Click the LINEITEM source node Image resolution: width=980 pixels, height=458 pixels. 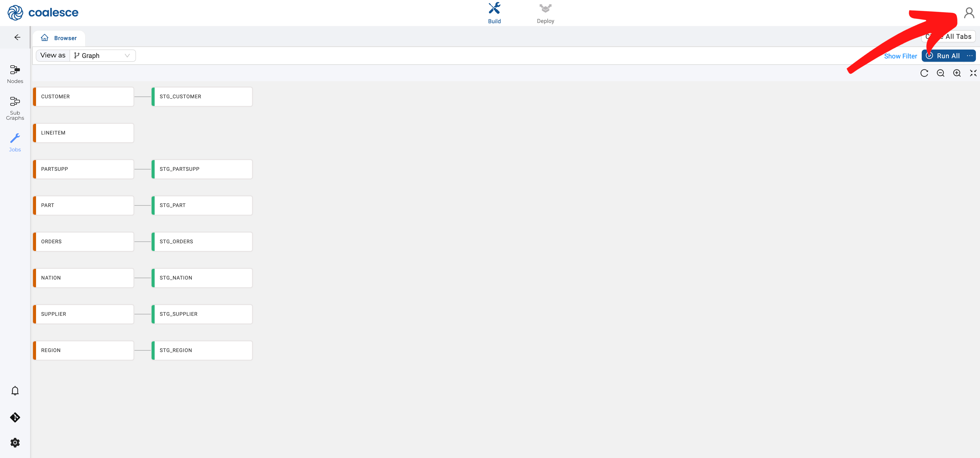[83, 132]
